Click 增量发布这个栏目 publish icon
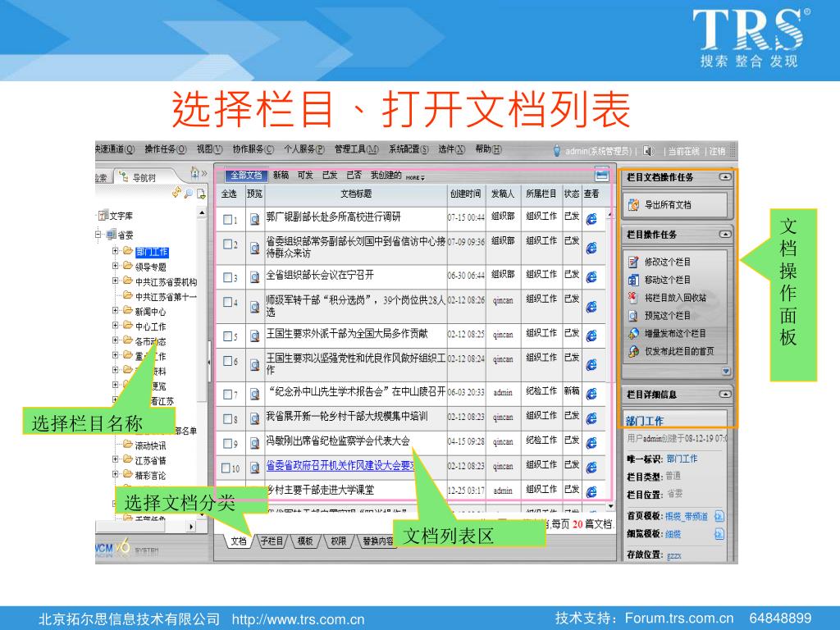840x630 pixels. tap(634, 333)
